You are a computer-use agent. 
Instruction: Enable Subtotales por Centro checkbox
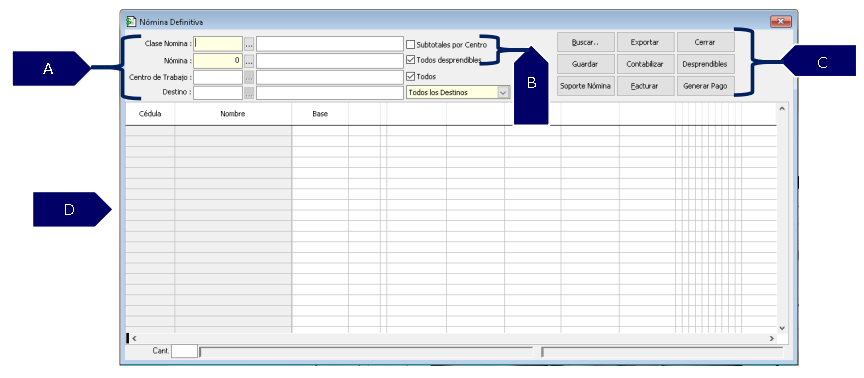coord(411,45)
